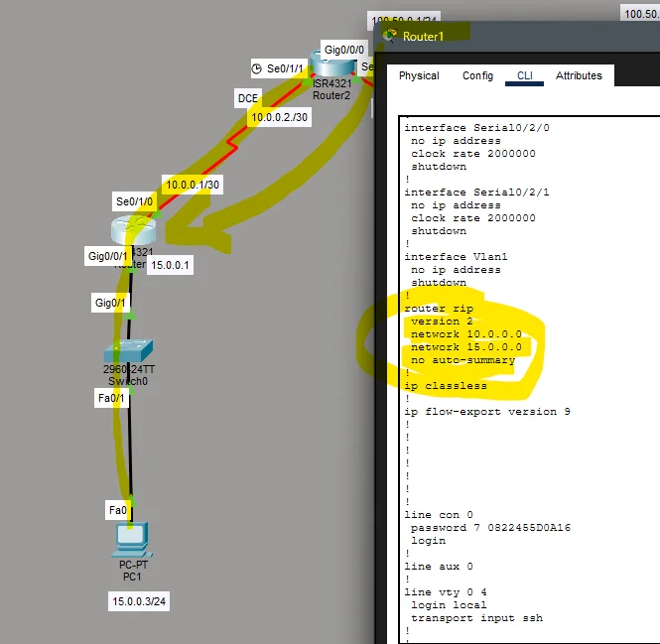Click the DCE label on the serial link

point(248,98)
